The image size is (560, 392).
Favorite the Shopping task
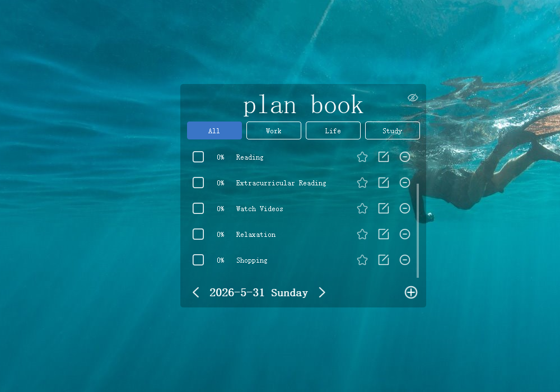pyautogui.click(x=362, y=260)
